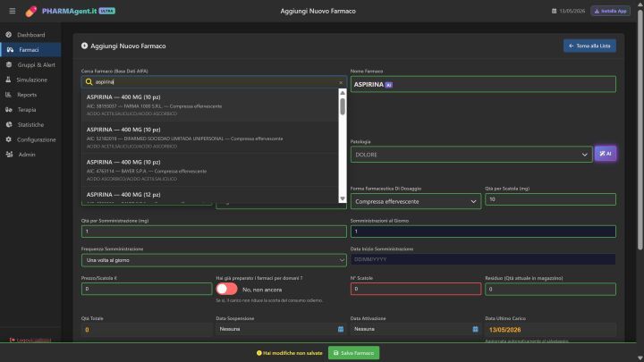The width and height of the screenshot is (644, 362).
Task: Click the Data Sospensione field
Action: (x=281, y=329)
